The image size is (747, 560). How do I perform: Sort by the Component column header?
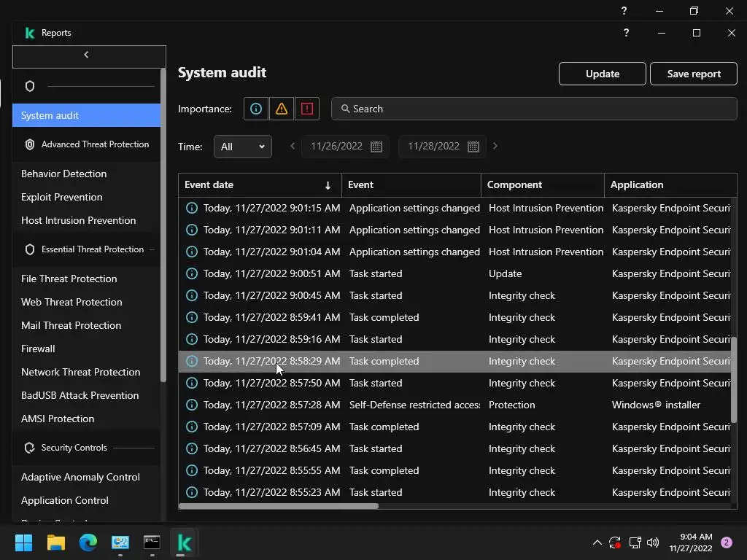(543, 184)
